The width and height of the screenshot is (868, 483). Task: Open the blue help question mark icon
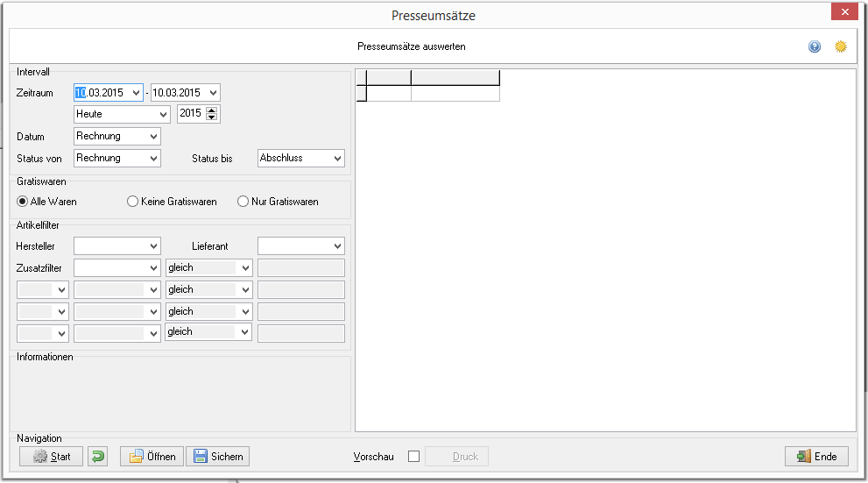[815, 46]
